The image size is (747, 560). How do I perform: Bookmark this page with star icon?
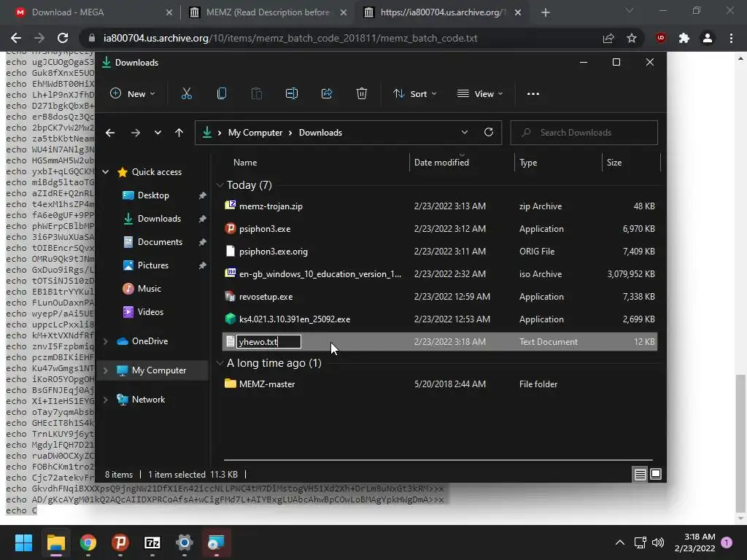pos(632,38)
